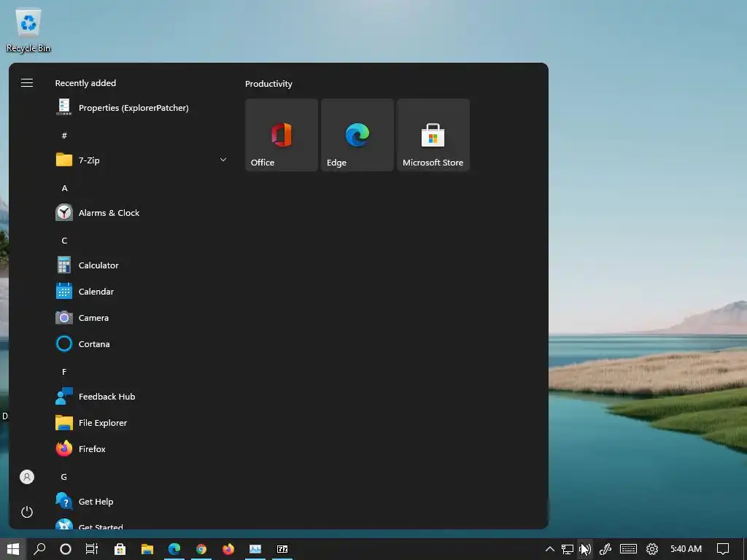Launch Alarms & Clock
Image resolution: width=747 pixels, height=560 pixels.
pyautogui.click(x=142, y=213)
